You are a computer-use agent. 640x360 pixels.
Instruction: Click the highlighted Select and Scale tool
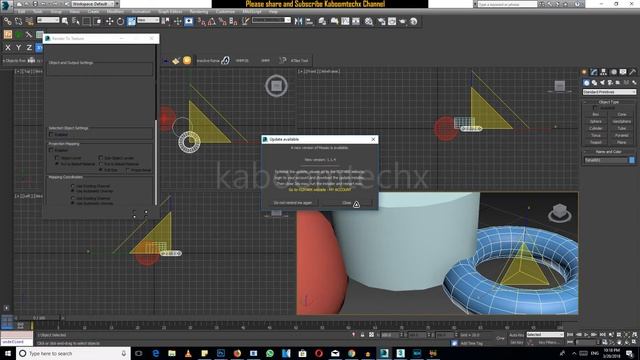(131, 21)
